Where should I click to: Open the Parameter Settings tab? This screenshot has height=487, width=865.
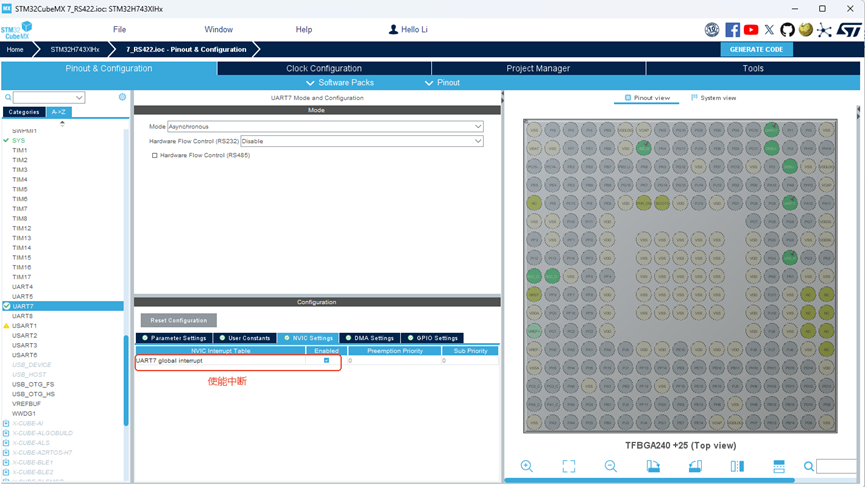[174, 338]
